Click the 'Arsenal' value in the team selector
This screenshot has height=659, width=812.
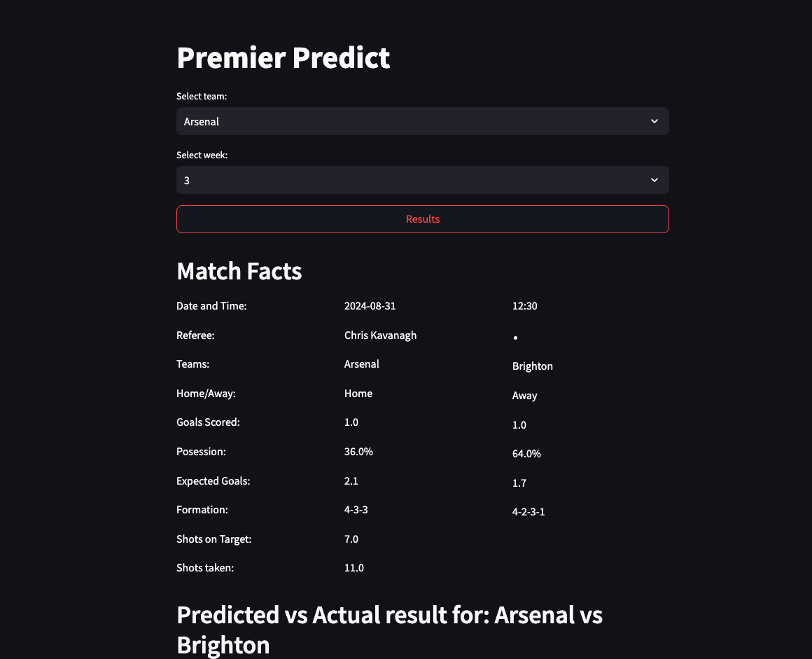[202, 121]
